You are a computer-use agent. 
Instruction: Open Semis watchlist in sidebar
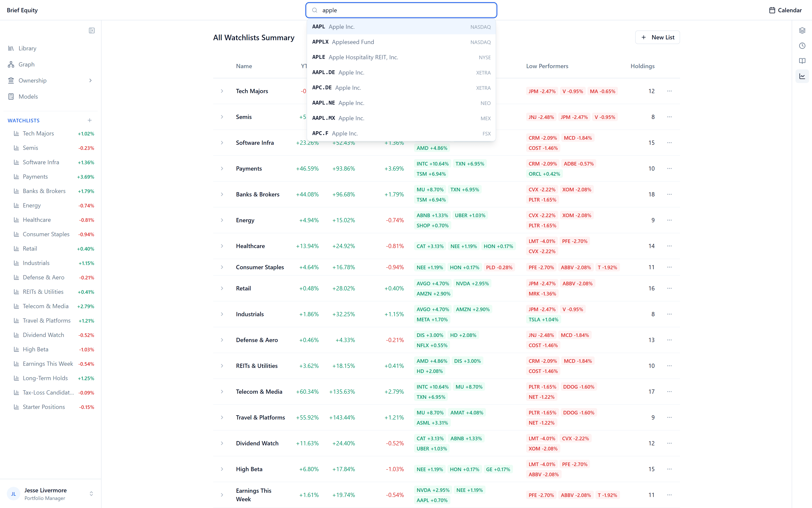pyautogui.click(x=54, y=148)
